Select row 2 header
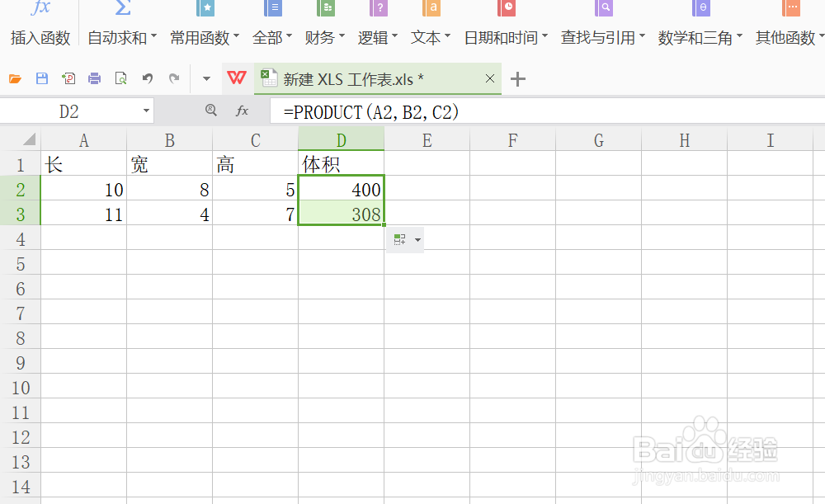Viewport: 825px width, 504px height. (20, 190)
